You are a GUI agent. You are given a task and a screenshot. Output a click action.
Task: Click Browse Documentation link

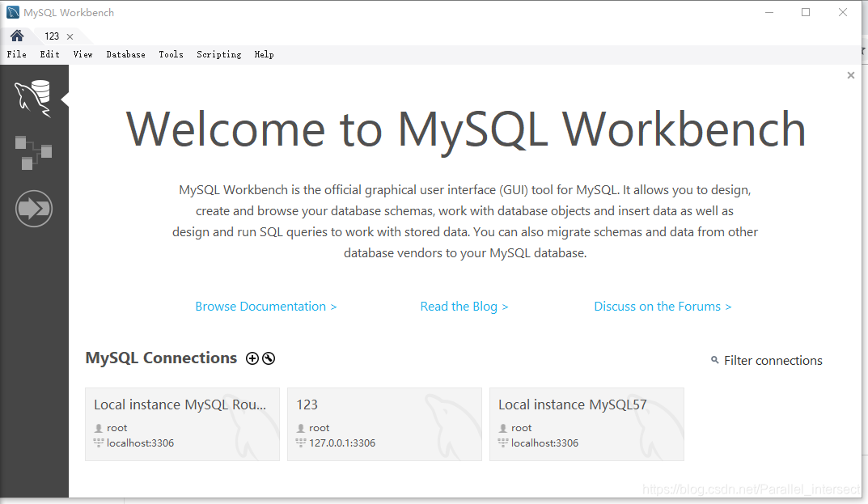coord(265,307)
